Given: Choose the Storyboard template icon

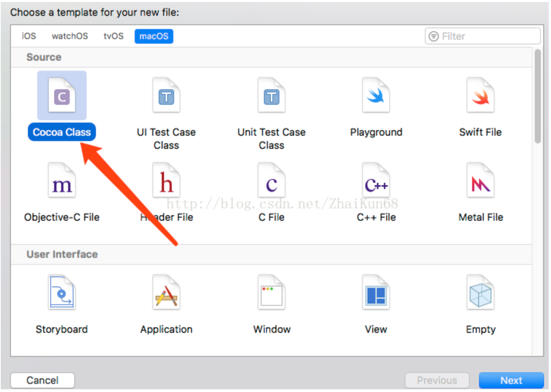Looking at the screenshot, I should click(x=62, y=292).
